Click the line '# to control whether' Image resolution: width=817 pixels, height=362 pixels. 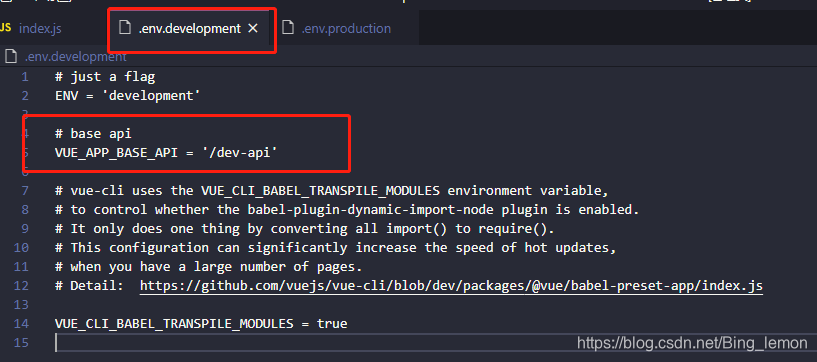(x=347, y=209)
